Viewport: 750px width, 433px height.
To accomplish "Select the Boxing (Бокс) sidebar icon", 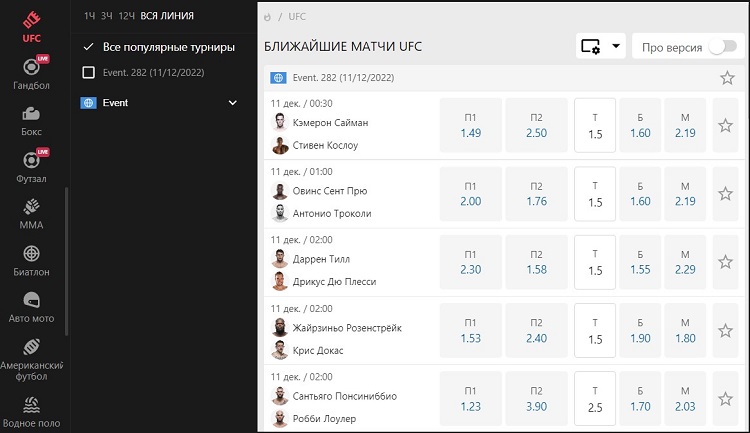I will [31, 113].
